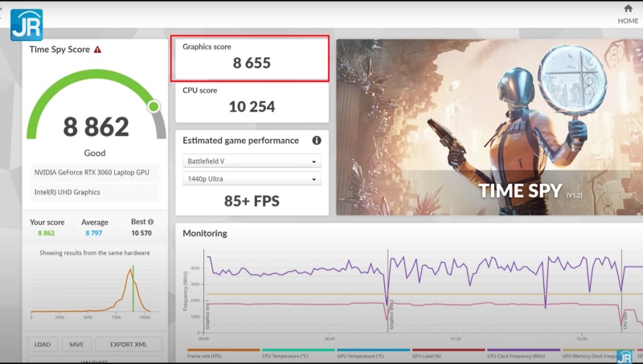643x364 pixels.
Task: Click the SAVE button
Action: [76, 345]
